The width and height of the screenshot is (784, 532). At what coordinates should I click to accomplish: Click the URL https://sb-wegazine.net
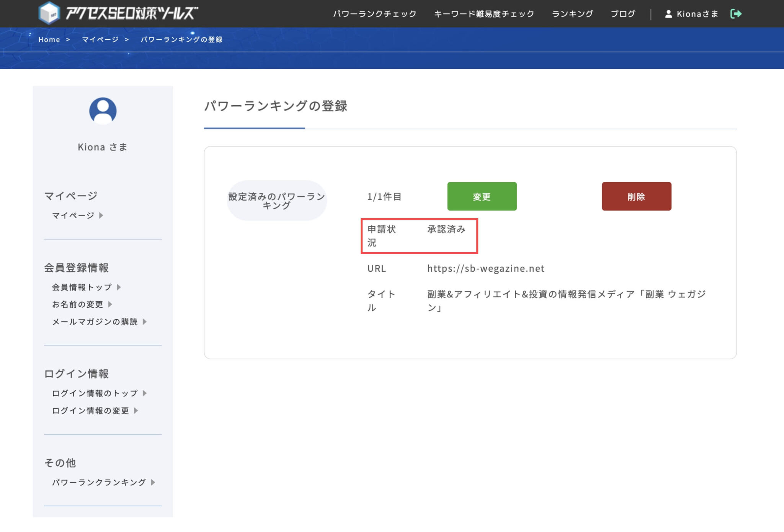[485, 268]
